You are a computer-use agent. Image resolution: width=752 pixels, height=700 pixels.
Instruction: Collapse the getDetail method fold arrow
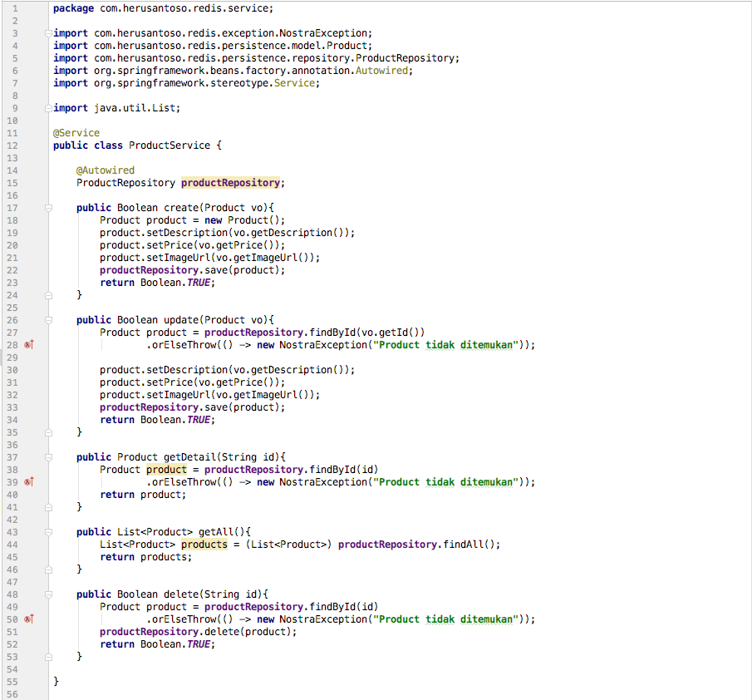48,456
